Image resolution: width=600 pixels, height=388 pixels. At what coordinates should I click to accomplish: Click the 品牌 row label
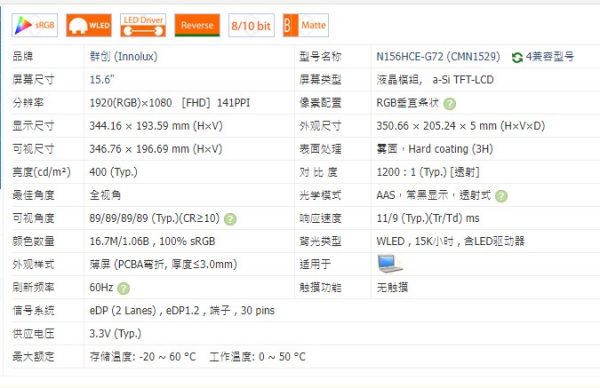23,57
